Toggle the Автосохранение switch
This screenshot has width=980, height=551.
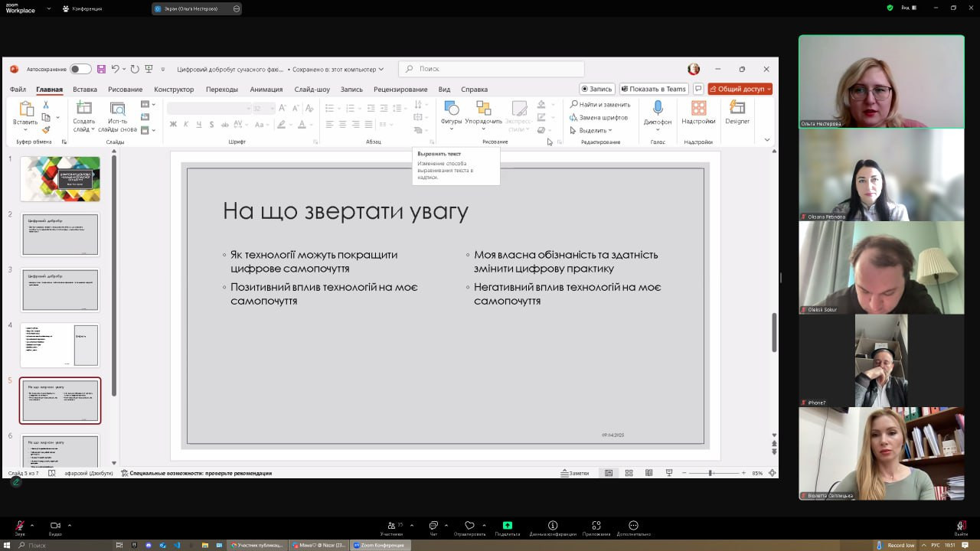[x=80, y=69]
